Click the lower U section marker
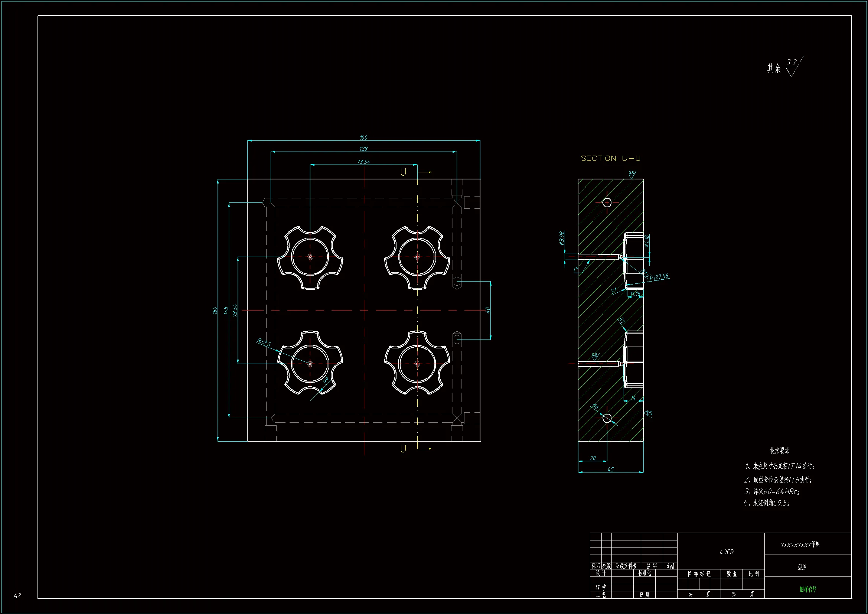This screenshot has height=614, width=868. coord(404,449)
